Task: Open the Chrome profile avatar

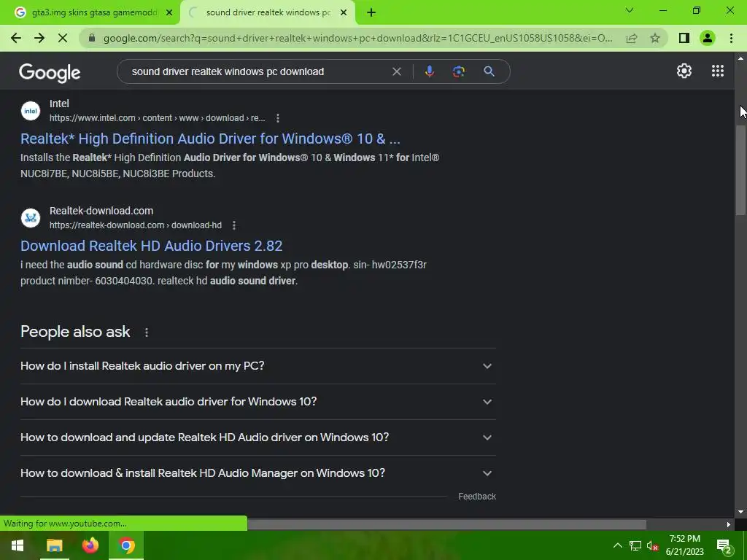Action: pyautogui.click(x=708, y=38)
